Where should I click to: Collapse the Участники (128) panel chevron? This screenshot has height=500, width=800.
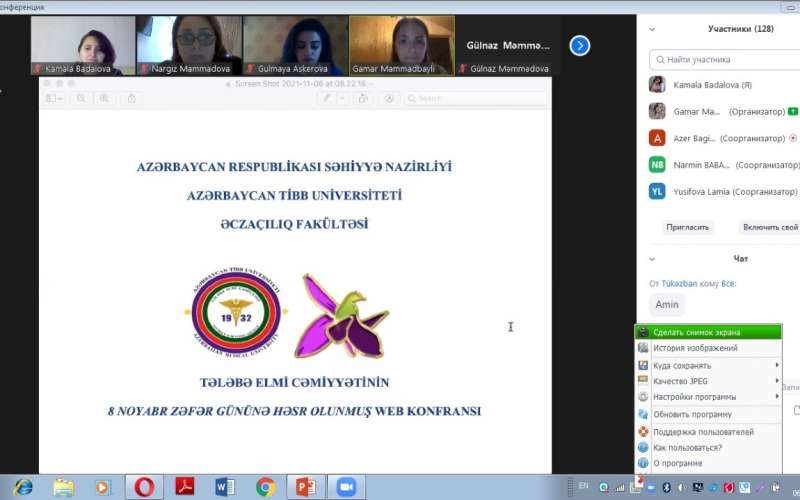tap(652, 29)
